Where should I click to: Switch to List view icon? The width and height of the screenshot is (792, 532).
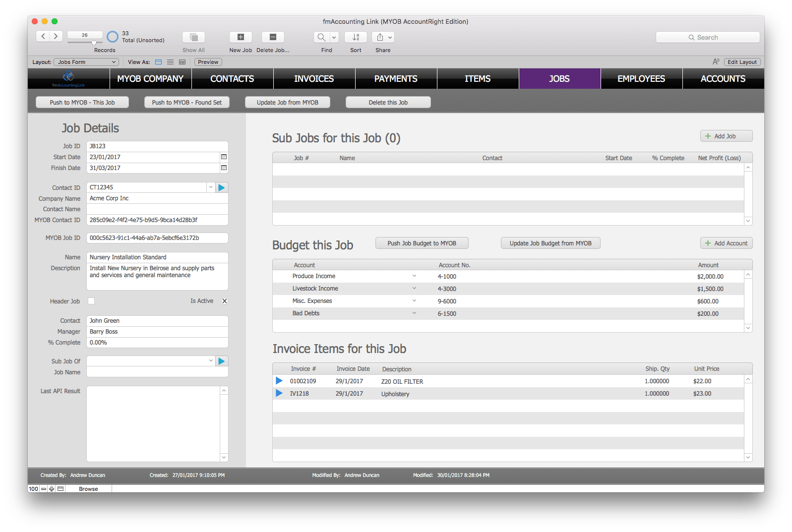pos(171,62)
